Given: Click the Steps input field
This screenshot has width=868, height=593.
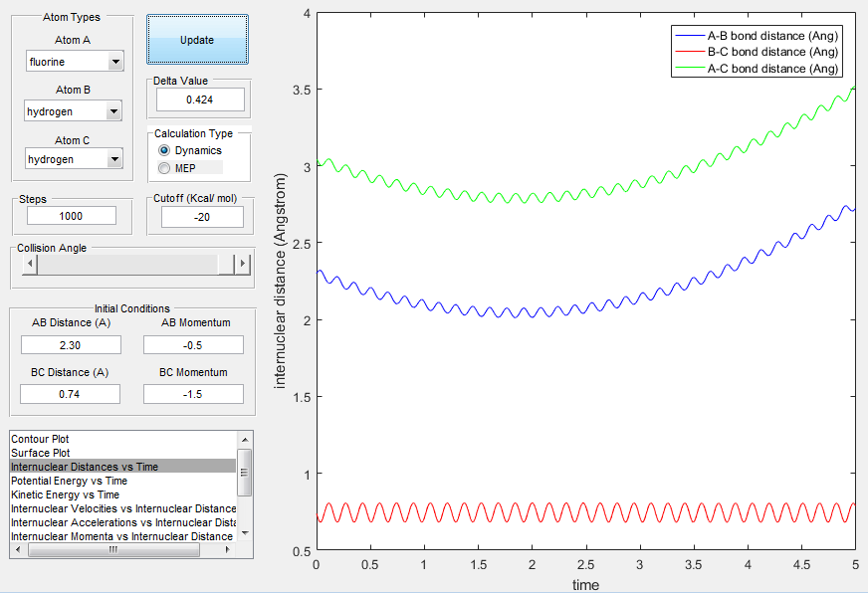Looking at the screenshot, I should point(71,216).
